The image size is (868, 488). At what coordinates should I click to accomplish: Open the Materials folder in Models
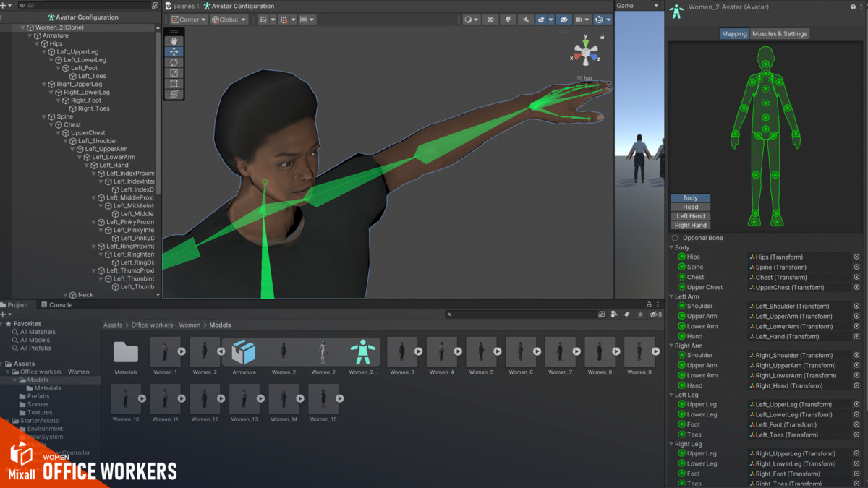126,351
